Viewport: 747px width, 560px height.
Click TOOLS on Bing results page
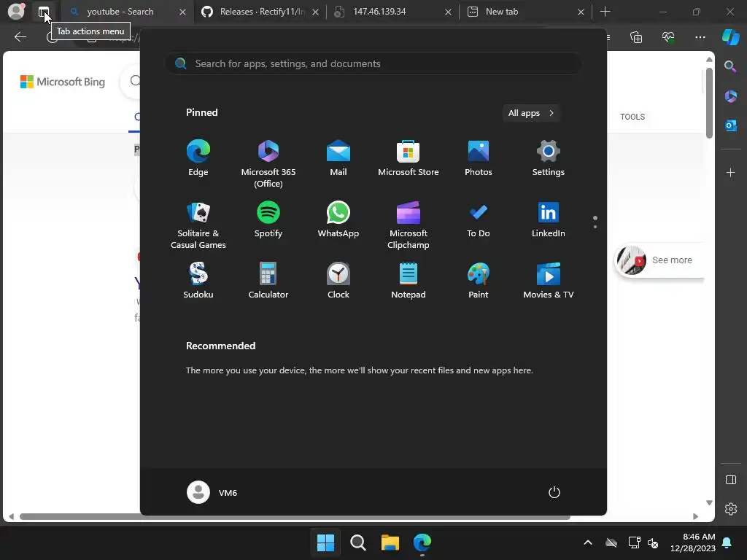click(x=632, y=117)
